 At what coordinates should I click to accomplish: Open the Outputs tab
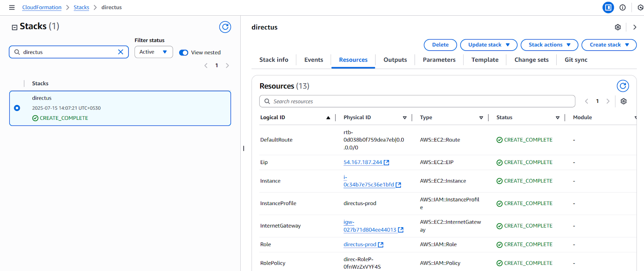395,60
